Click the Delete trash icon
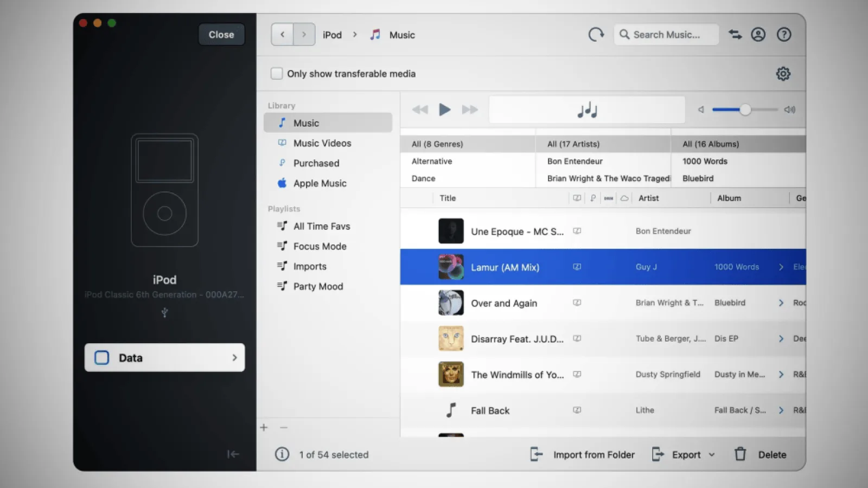 click(741, 454)
